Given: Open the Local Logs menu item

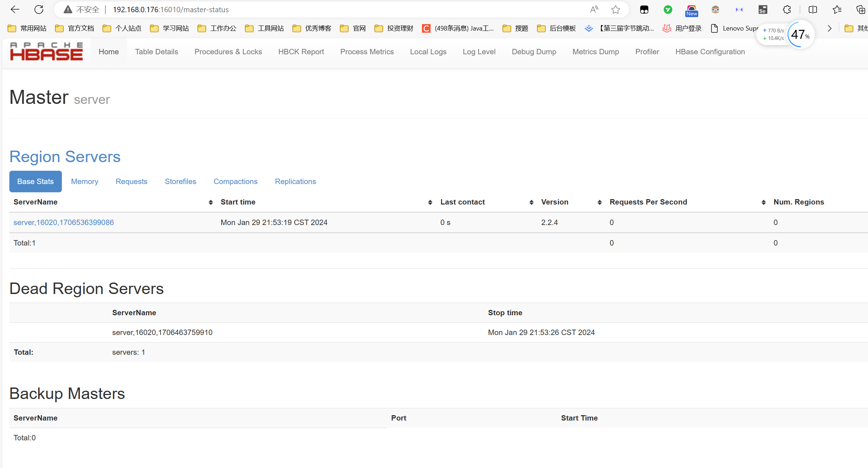Looking at the screenshot, I should coord(428,52).
